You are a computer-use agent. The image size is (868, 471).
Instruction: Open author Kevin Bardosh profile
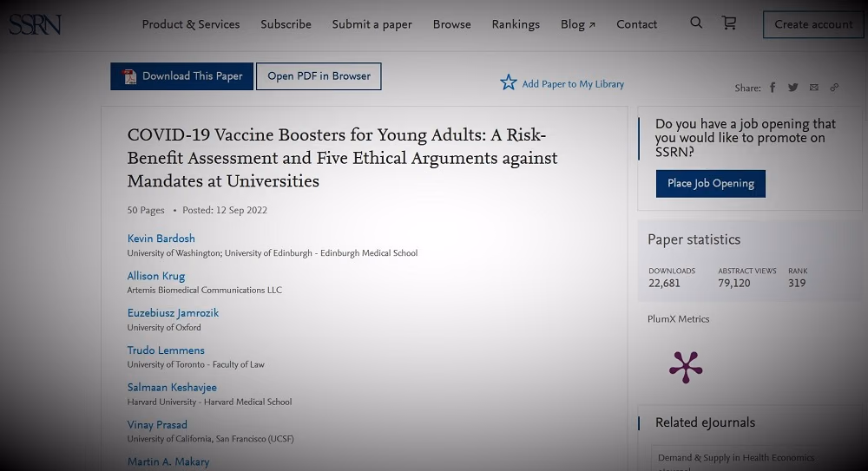click(161, 239)
